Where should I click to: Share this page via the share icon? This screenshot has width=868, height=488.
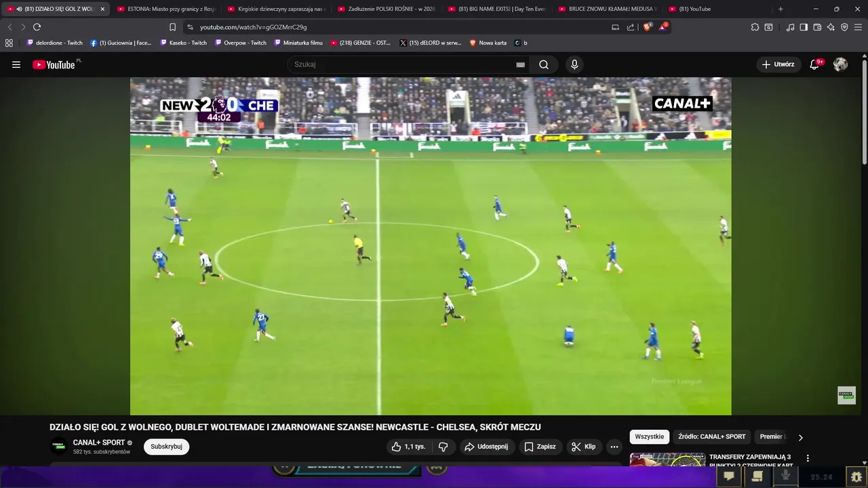point(631,27)
